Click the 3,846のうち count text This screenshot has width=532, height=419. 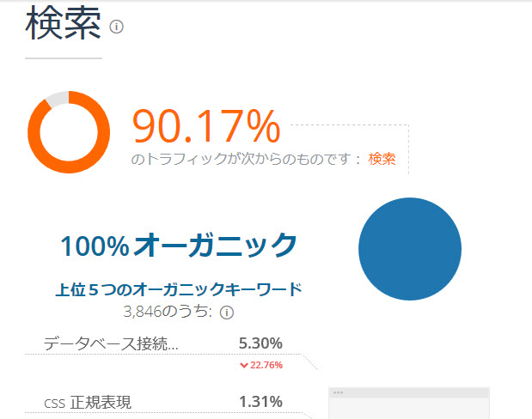click(168, 312)
